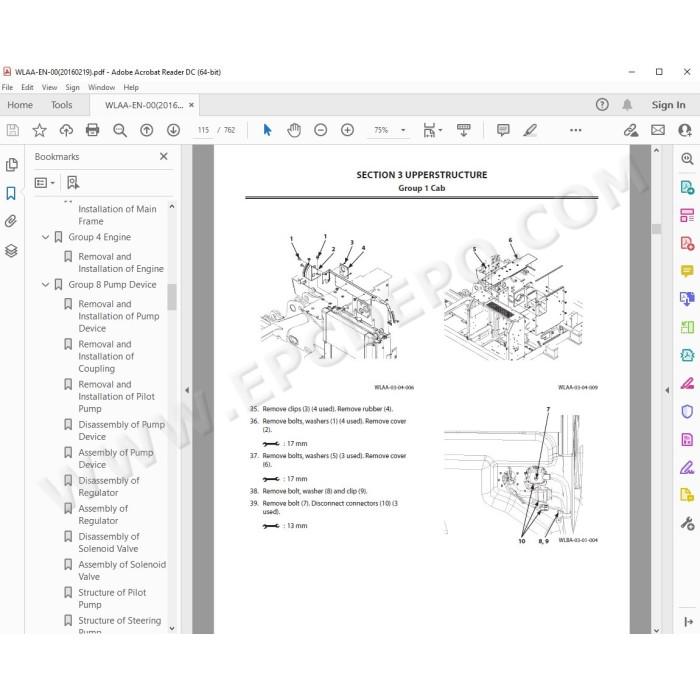The image size is (700, 700).
Task: Switch to the Tools tab
Action: click(x=61, y=105)
